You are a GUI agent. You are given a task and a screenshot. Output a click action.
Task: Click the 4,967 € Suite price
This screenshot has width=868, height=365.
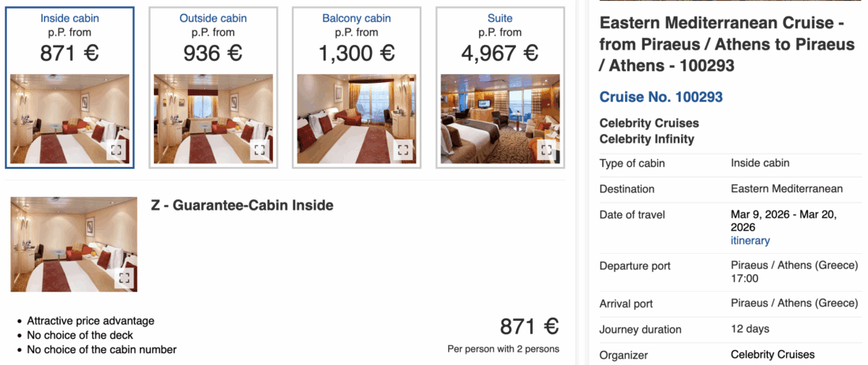click(499, 53)
